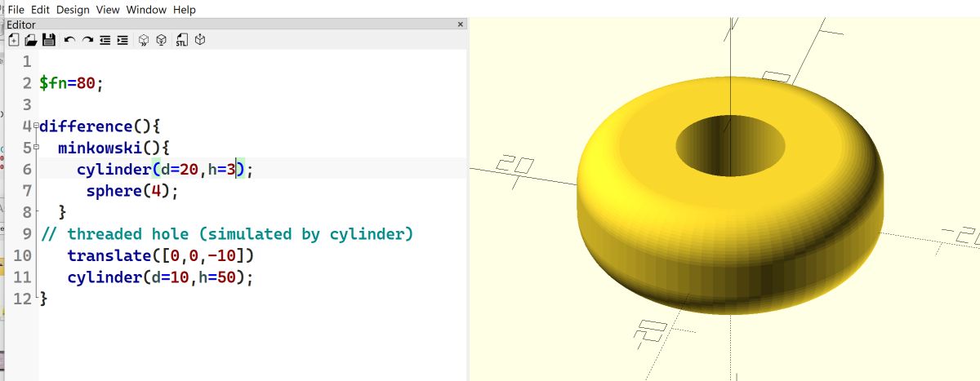Export the design as STL
This screenshot has height=381, width=980.
pyautogui.click(x=182, y=39)
